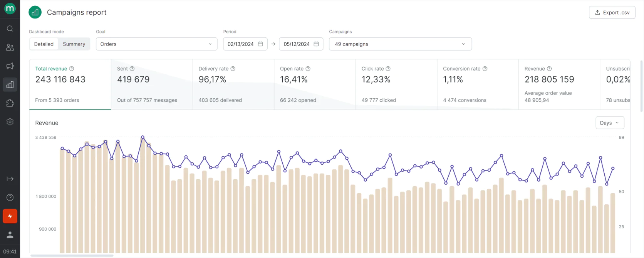The height and width of the screenshot is (258, 644).
Task: Click the red lightning bolt icon
Action: 10,216
